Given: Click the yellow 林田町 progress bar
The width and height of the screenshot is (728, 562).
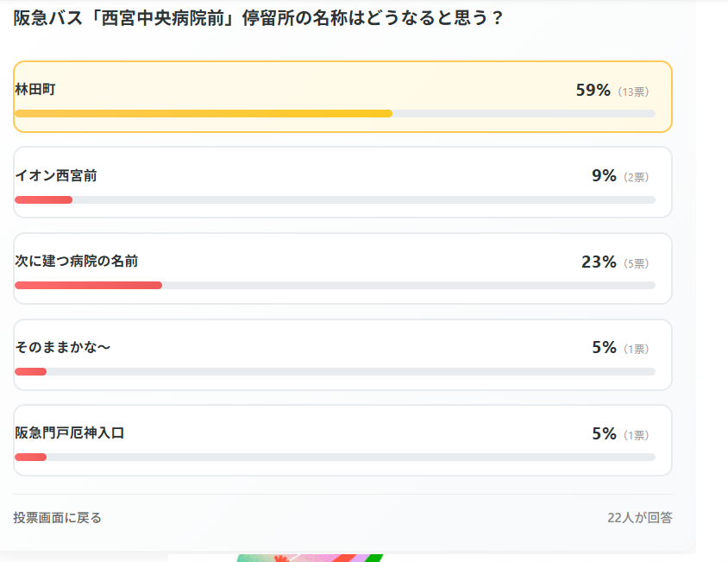Looking at the screenshot, I should [x=204, y=113].
